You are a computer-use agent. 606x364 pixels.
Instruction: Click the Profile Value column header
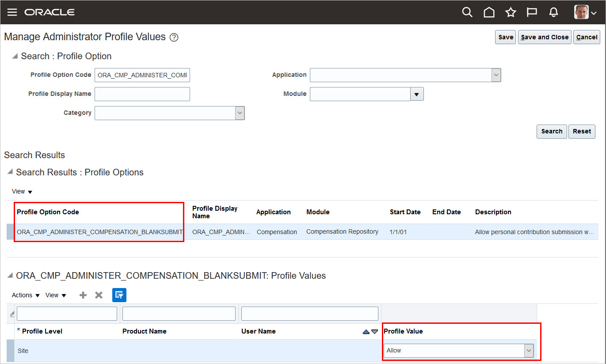coord(403,331)
